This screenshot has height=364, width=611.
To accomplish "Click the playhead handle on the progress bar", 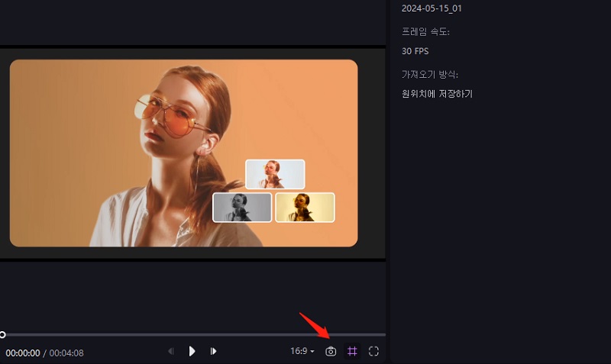I will coord(2,335).
